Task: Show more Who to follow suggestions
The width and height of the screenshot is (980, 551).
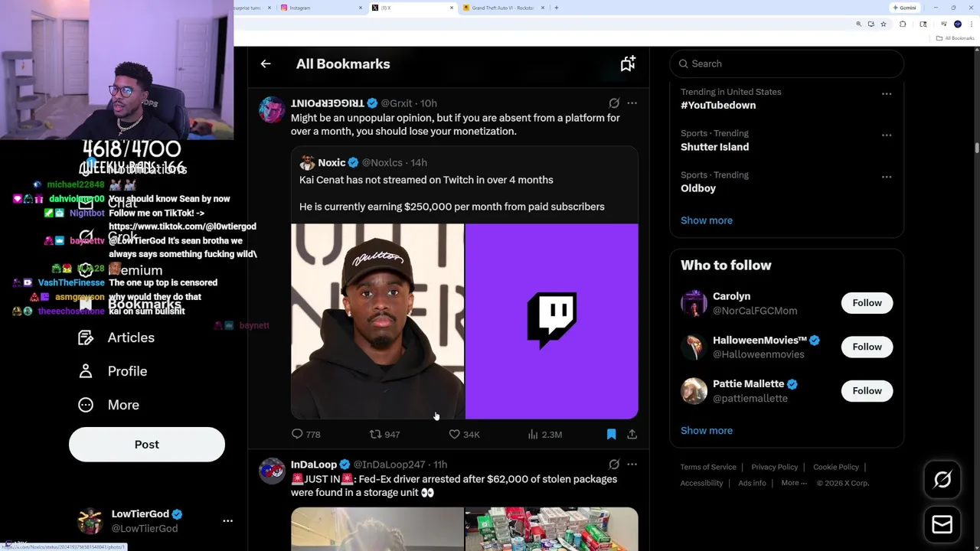Action: tap(707, 430)
